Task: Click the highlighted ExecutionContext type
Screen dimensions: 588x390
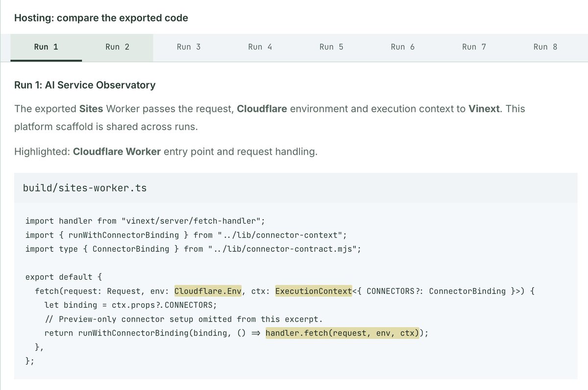Action: [314, 291]
